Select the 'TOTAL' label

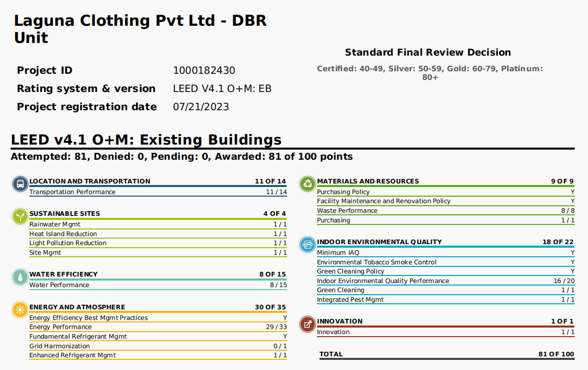[x=331, y=354]
